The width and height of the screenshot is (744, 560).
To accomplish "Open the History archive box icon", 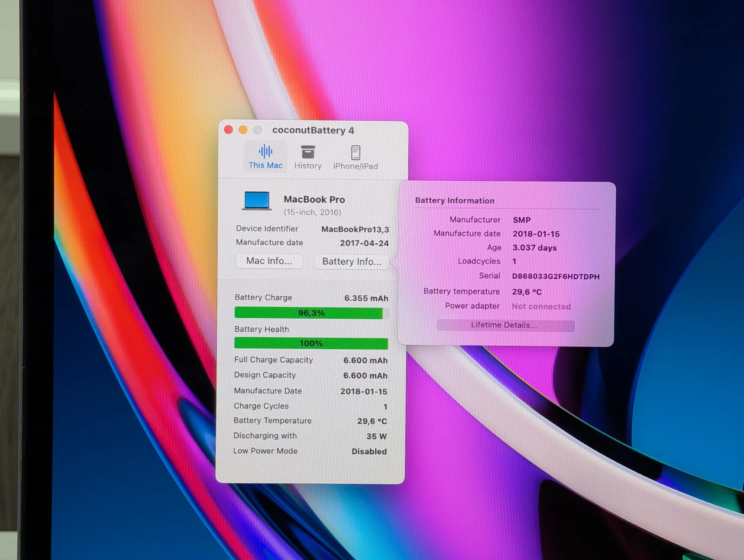I will pos(308,152).
